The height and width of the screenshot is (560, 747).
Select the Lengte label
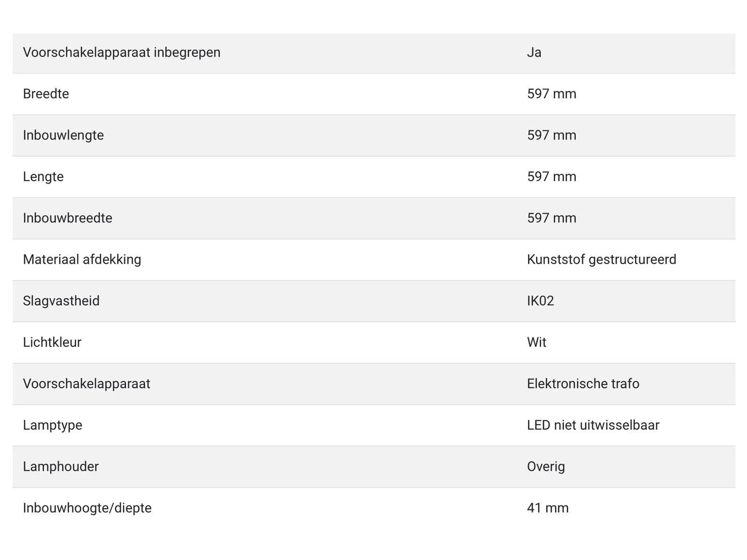click(x=43, y=177)
